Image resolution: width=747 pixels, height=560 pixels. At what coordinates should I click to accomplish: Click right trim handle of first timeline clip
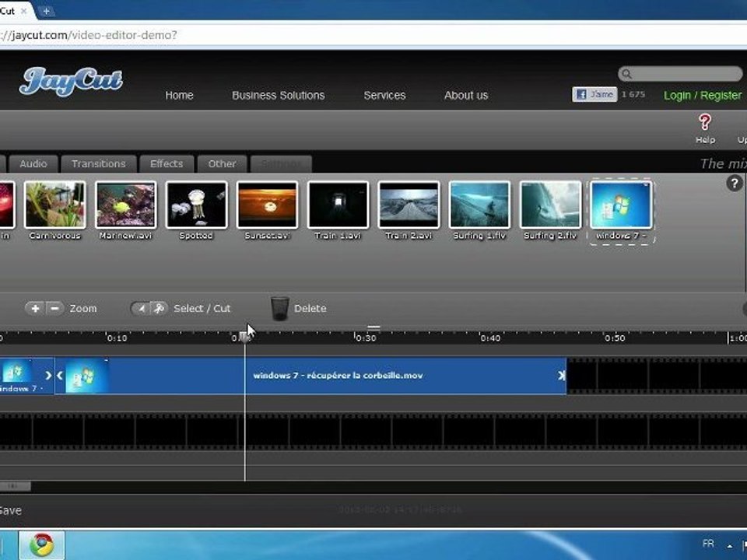click(x=48, y=375)
